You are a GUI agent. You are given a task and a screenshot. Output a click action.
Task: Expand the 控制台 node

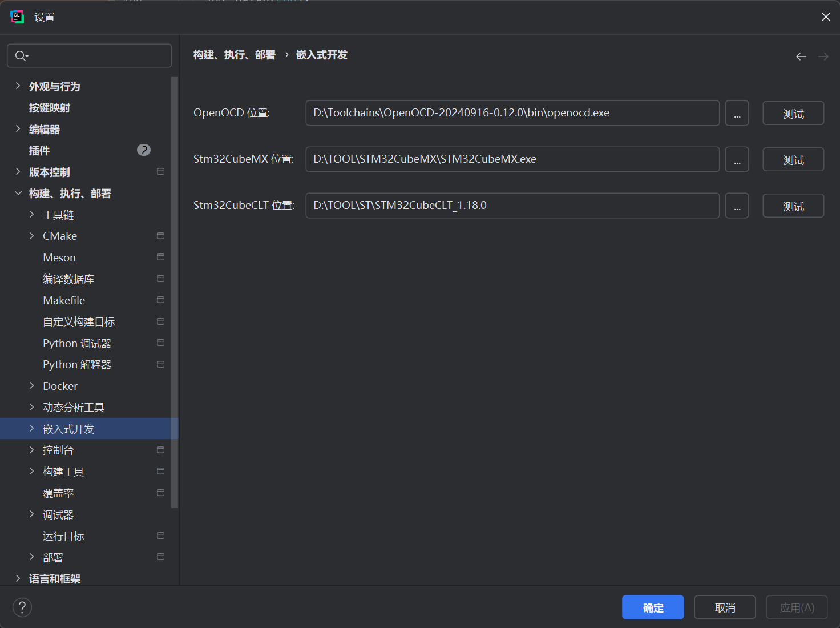[32, 450]
